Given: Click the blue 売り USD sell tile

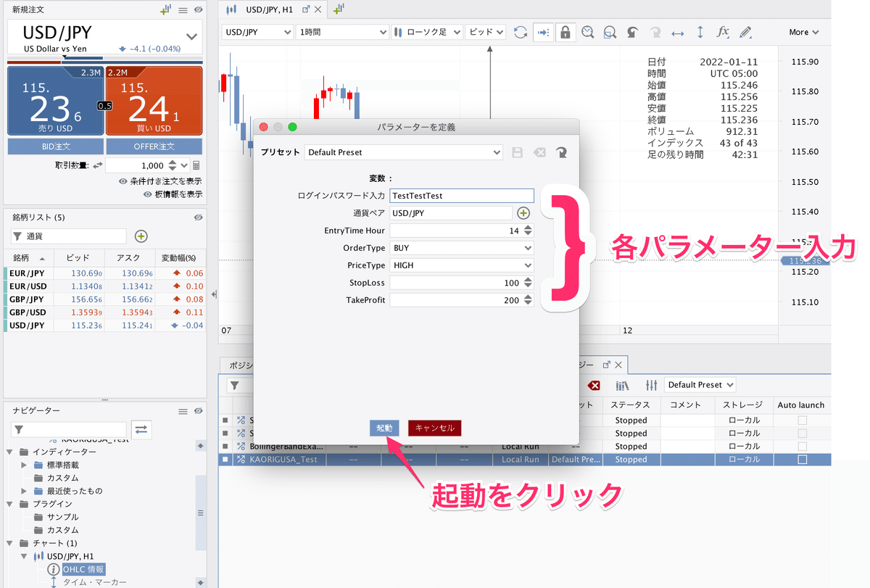Looking at the screenshot, I should (55, 101).
